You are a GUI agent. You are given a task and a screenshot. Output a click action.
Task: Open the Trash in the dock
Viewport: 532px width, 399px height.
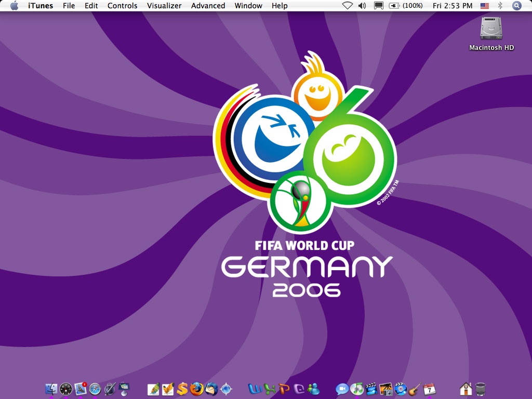tap(481, 389)
